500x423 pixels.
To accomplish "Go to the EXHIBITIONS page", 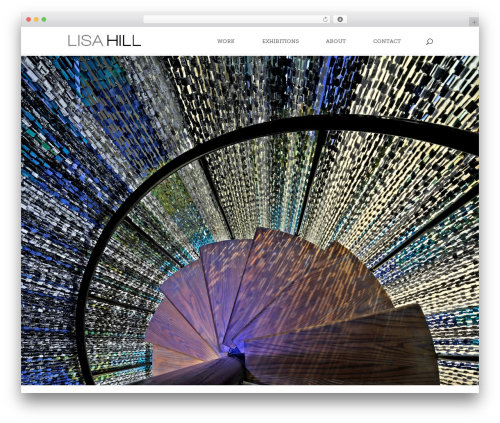I will tap(280, 41).
